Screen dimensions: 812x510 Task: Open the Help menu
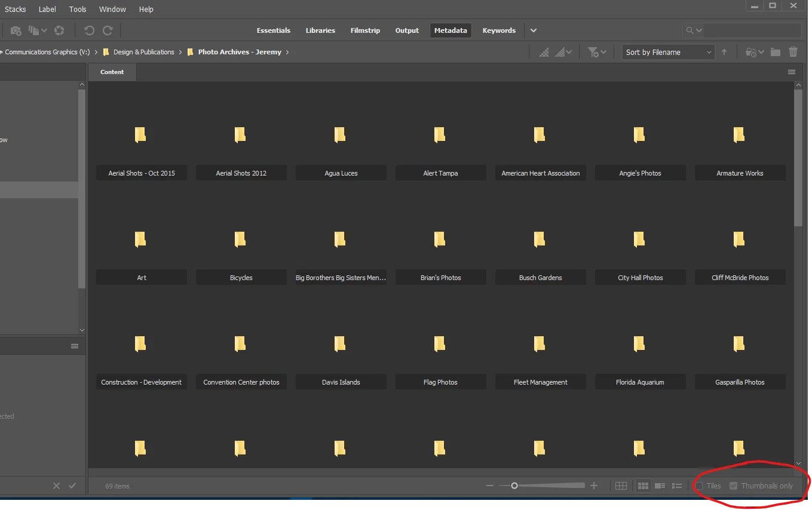pyautogui.click(x=146, y=9)
